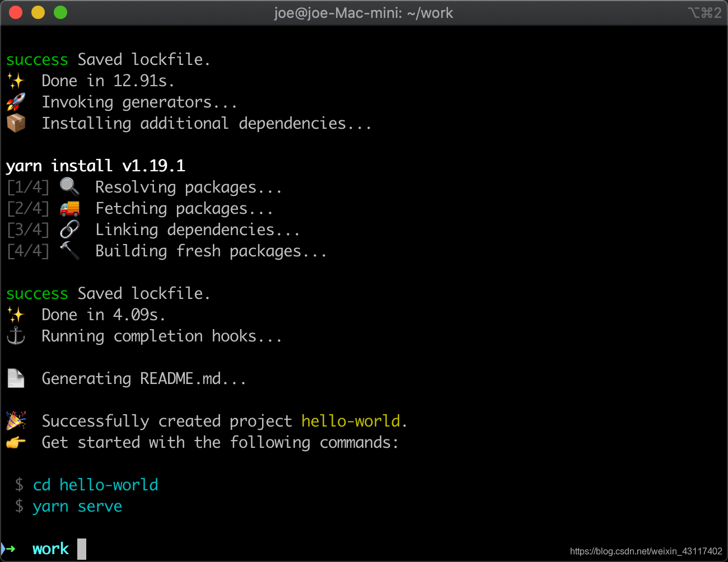Click the green maximize window button
This screenshot has width=728, height=562.
[x=60, y=12]
